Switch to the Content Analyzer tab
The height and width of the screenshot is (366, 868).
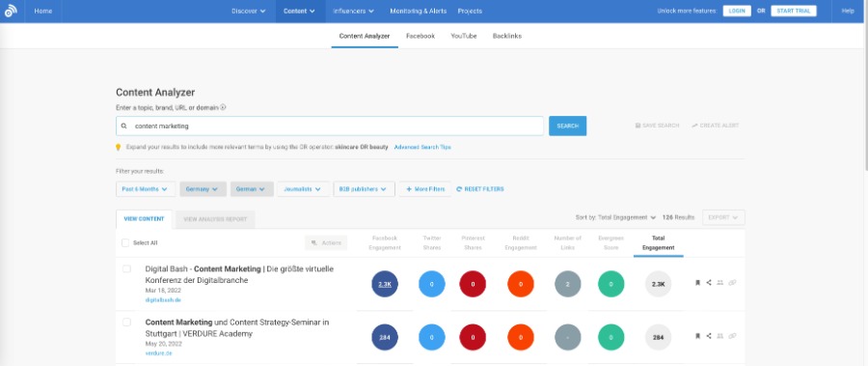[x=365, y=36]
